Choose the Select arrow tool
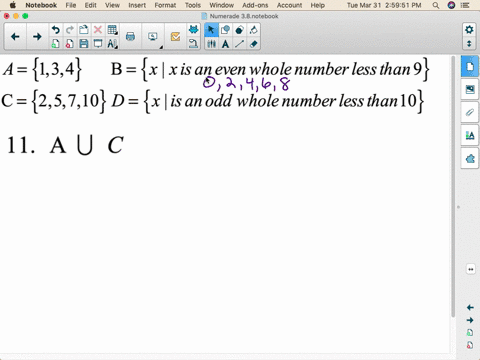Screen dimensions: 480x360 (211, 30)
